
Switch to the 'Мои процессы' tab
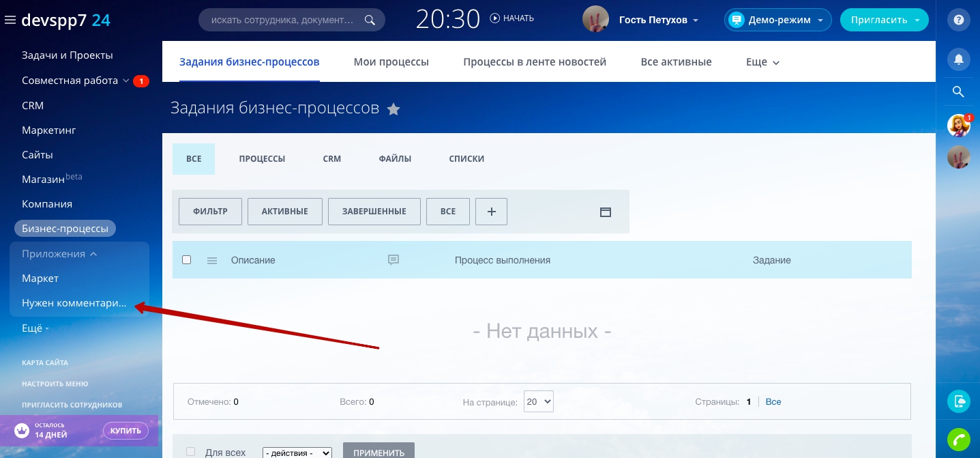pos(391,62)
